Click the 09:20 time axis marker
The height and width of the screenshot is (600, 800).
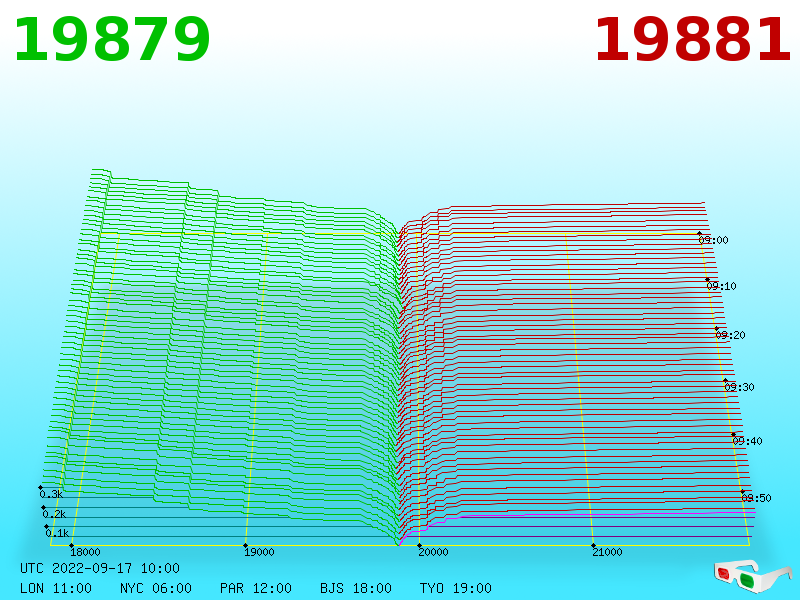click(730, 335)
